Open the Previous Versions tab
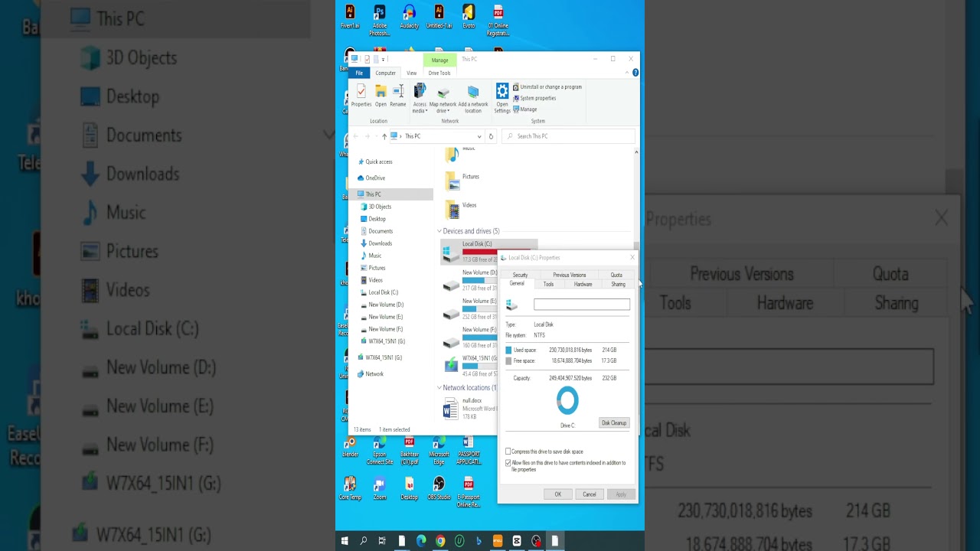 click(569, 275)
